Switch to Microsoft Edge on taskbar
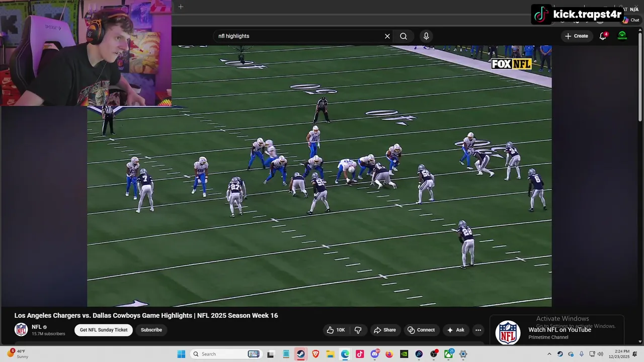Image resolution: width=644 pixels, height=362 pixels. 345,354
